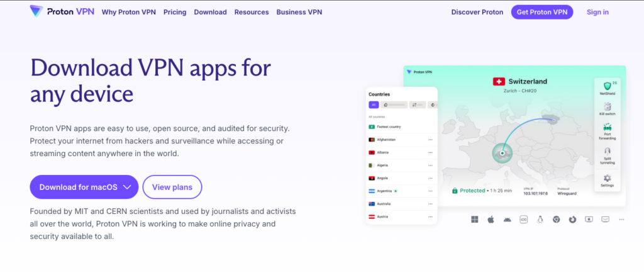Click the Switzerland location marker on map
The width and height of the screenshot is (644, 280).
pyautogui.click(x=502, y=153)
